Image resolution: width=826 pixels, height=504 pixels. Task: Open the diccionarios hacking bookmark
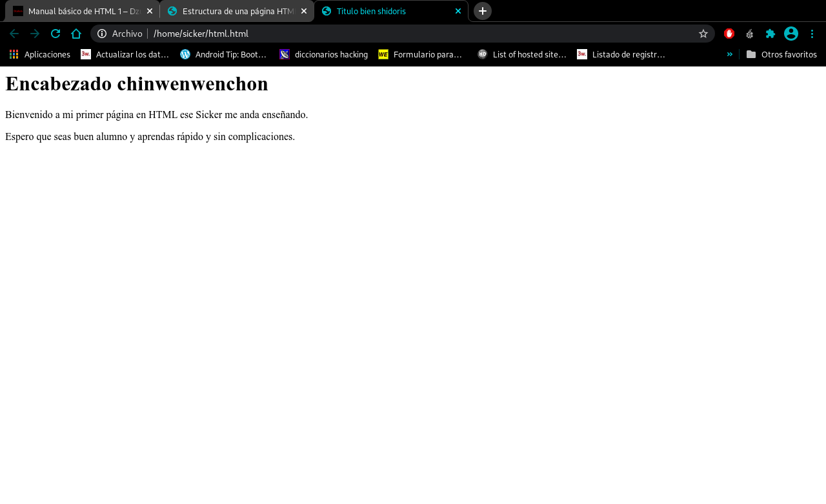click(x=324, y=54)
